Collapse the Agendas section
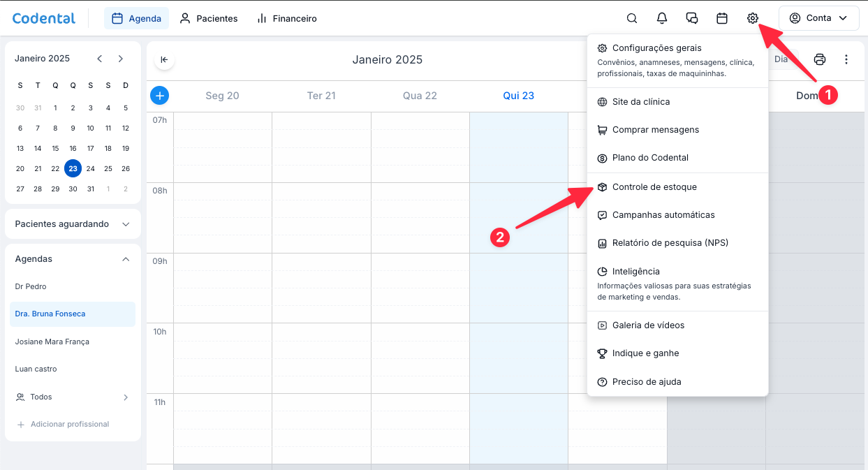Image resolution: width=868 pixels, height=470 pixels. 126,259
